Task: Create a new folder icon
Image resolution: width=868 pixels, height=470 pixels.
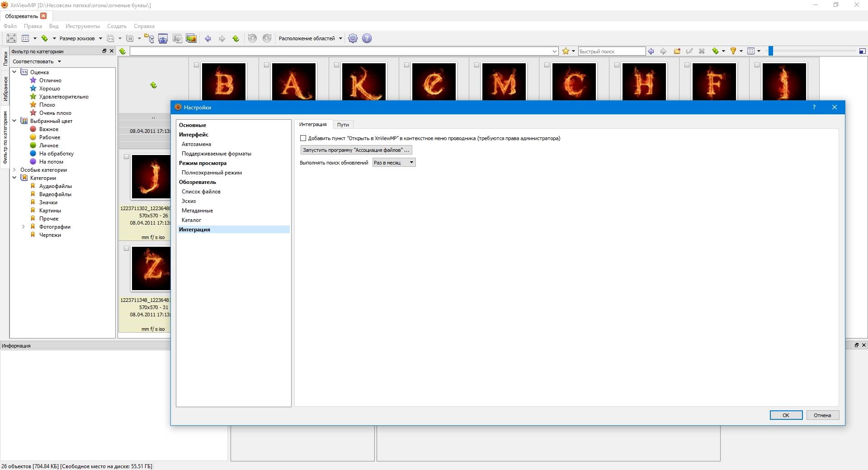Action: [x=677, y=51]
